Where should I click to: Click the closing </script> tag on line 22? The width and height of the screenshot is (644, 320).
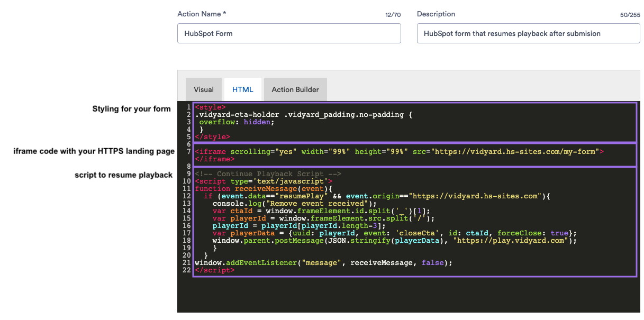tap(214, 270)
